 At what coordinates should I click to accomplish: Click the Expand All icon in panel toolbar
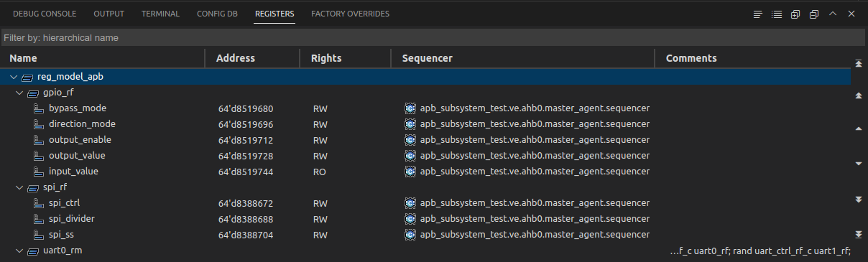click(x=795, y=14)
